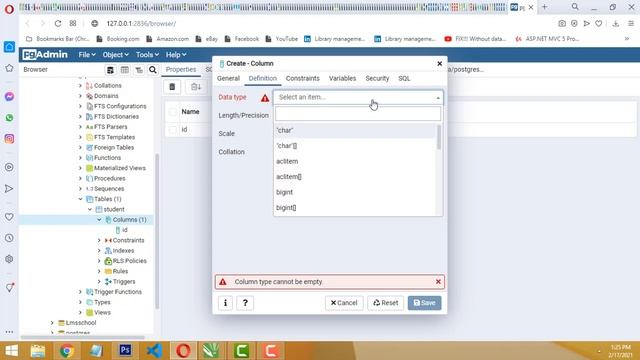
Task: Click the Opera heart bookmarks sidebar icon
Action: coord(9,217)
